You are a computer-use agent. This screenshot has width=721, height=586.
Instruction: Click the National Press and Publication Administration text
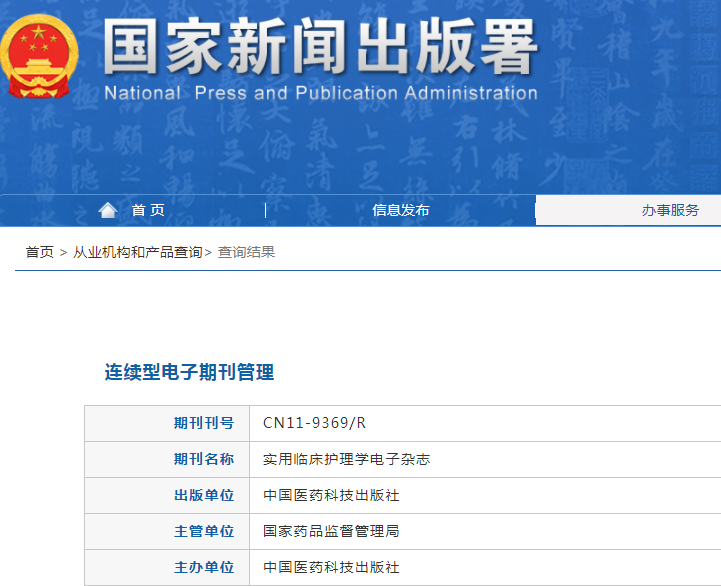tap(320, 93)
